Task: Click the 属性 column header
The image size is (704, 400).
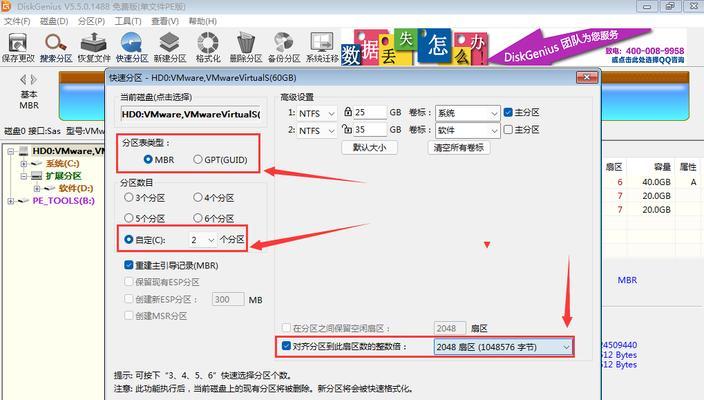Action: [688, 167]
